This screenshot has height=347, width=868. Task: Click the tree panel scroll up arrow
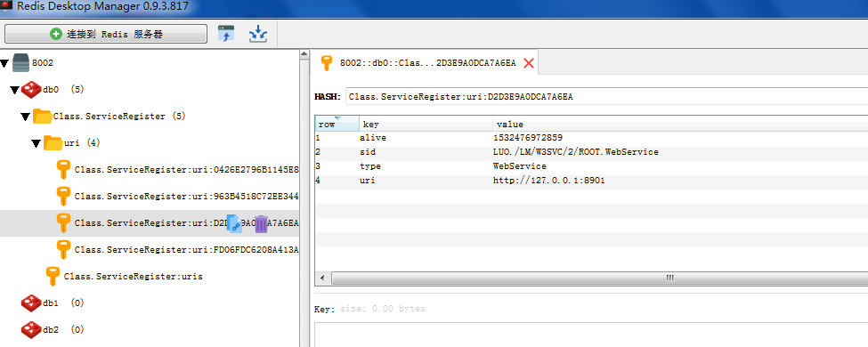[304, 53]
